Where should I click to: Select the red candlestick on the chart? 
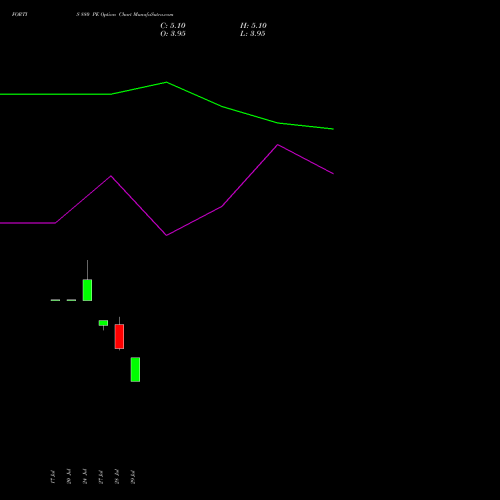click(119, 336)
